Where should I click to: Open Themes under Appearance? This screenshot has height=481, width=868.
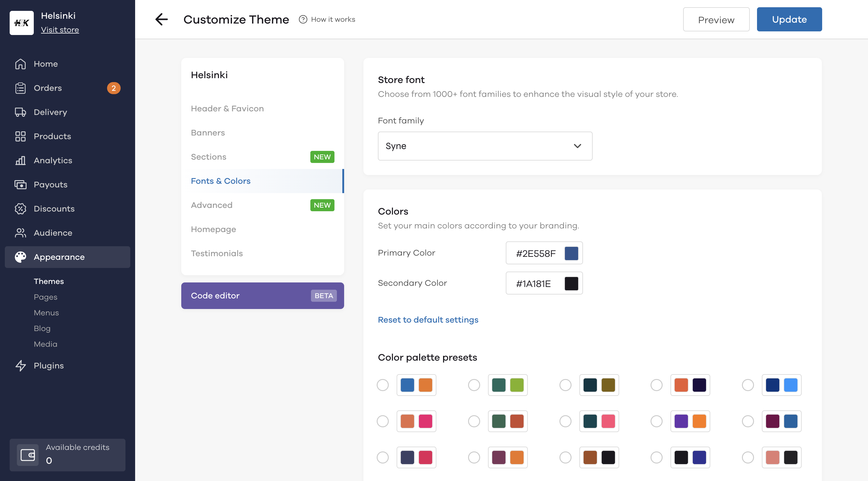(x=49, y=281)
